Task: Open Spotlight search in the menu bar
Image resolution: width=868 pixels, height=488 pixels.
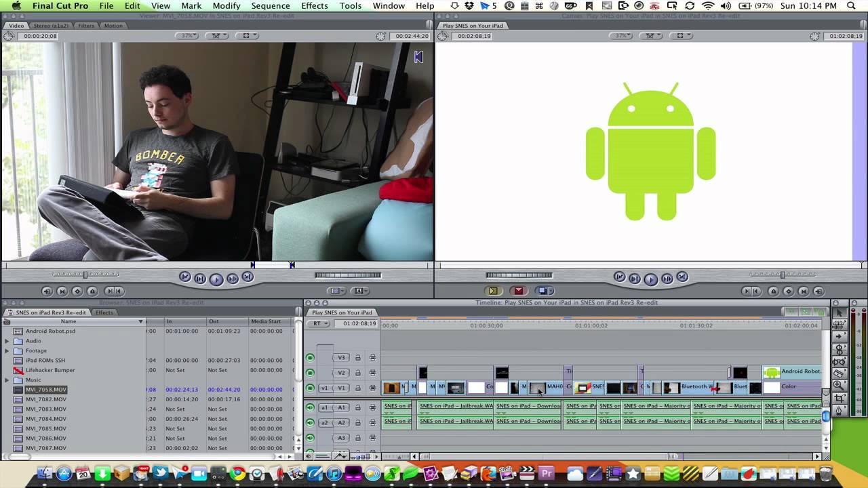Action: click(x=852, y=5)
